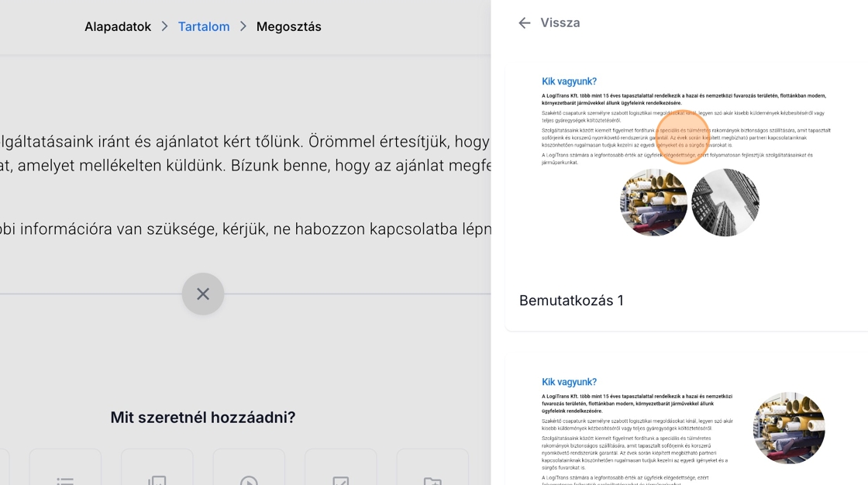Click the back arrow icon beside Vissza
868x485 pixels.
[x=525, y=23]
